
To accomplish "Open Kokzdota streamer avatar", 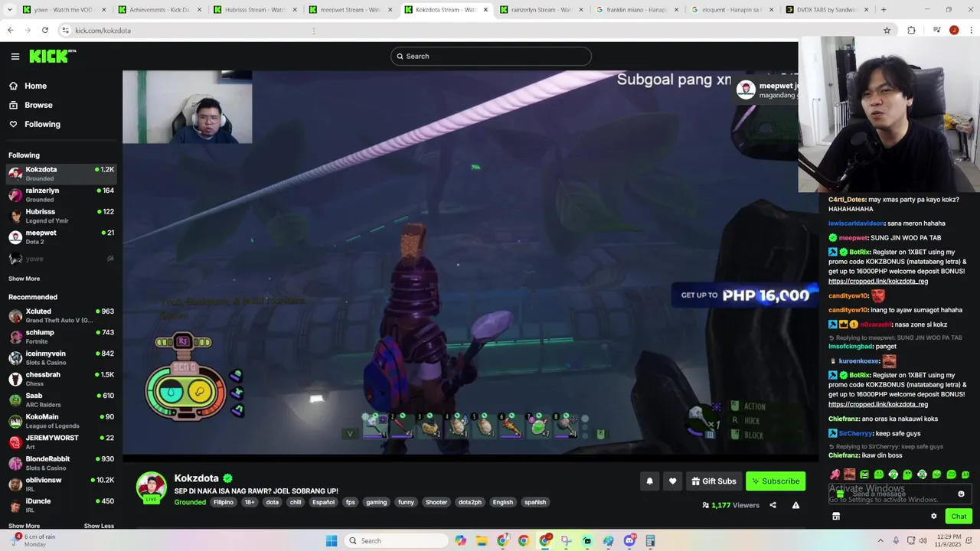I will pyautogui.click(x=152, y=487).
